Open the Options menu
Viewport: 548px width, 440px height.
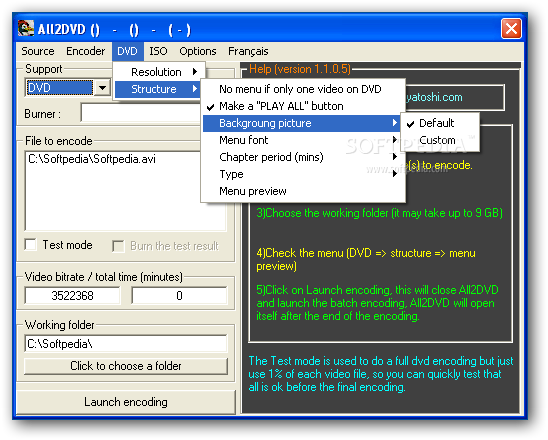coord(198,51)
